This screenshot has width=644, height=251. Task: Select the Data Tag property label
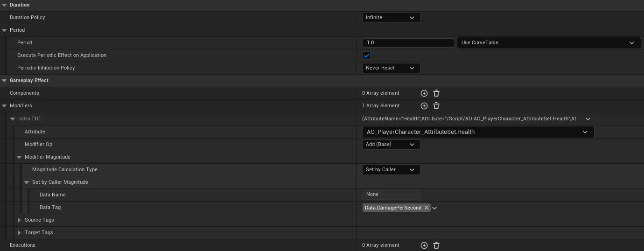pos(50,207)
